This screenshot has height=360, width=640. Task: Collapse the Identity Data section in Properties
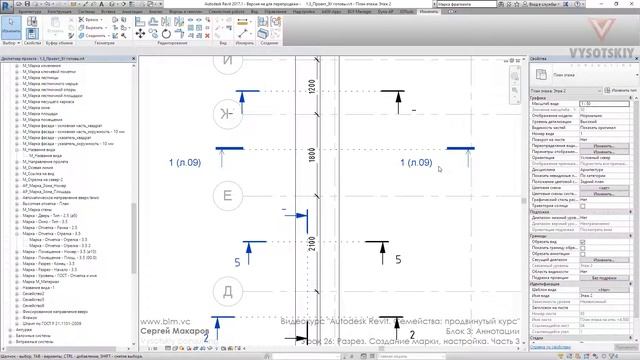[x=631, y=284]
